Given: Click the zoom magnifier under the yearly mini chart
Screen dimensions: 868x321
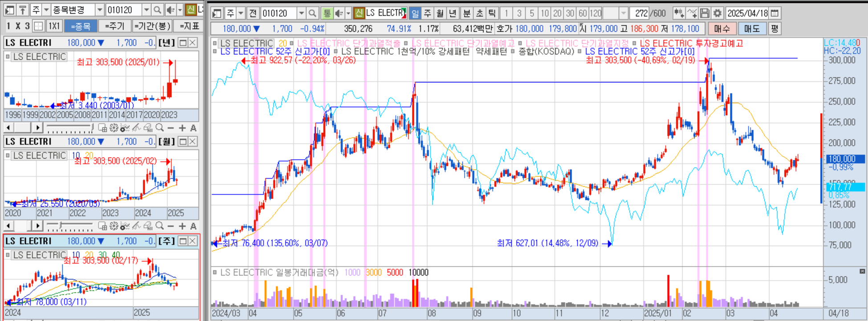Looking at the screenshot, I should 160,128.
